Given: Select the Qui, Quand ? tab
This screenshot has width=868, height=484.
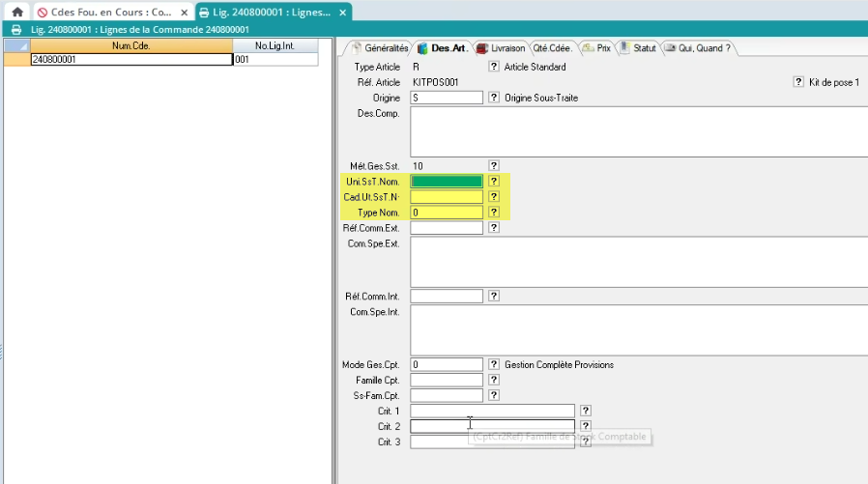Looking at the screenshot, I should tap(697, 47).
